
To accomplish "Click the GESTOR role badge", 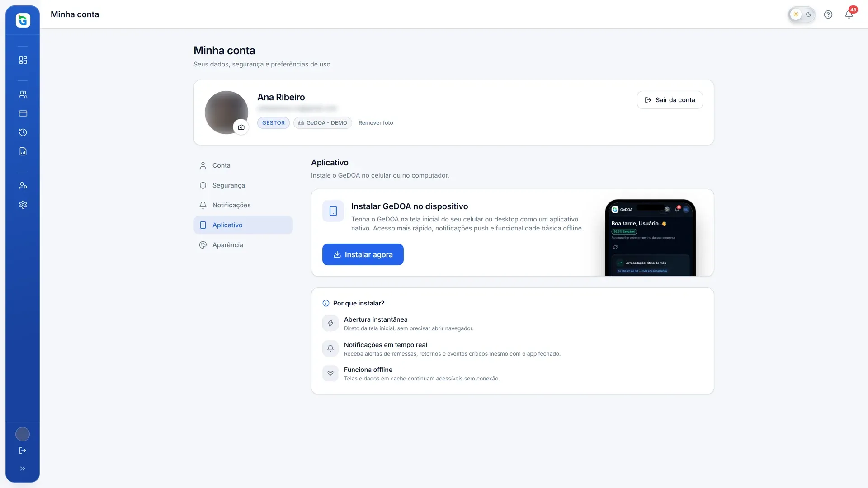I will click(274, 123).
